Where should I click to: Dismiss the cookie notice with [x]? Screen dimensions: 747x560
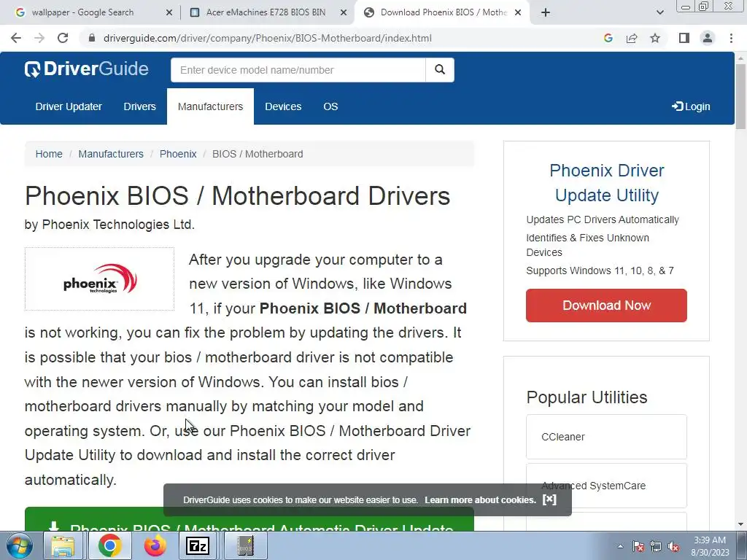pos(549,499)
